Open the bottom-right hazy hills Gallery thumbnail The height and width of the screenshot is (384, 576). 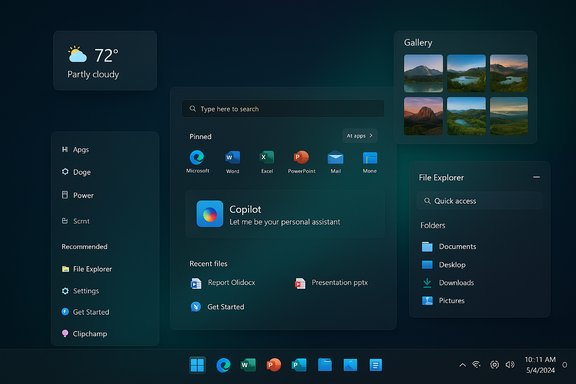click(509, 116)
